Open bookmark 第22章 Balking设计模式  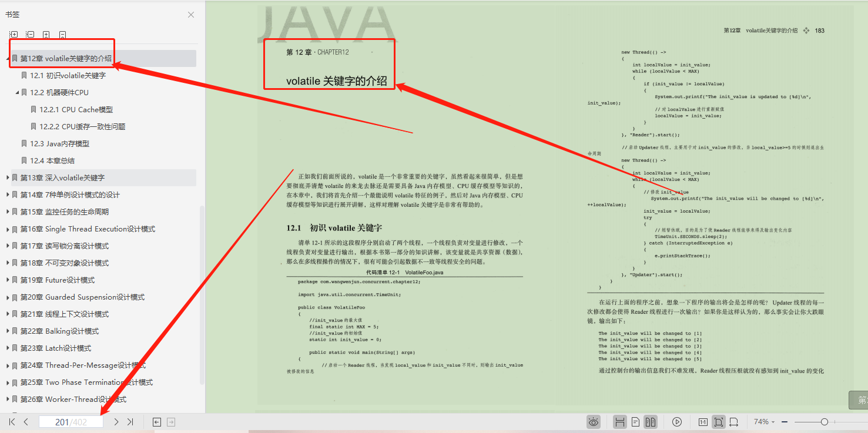click(60, 331)
